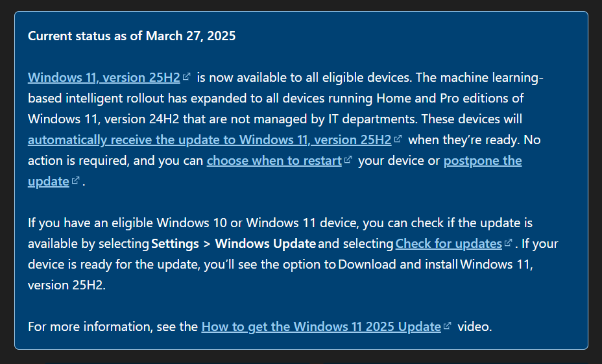Click external-link icon after 'postpone the update' link

(76, 180)
